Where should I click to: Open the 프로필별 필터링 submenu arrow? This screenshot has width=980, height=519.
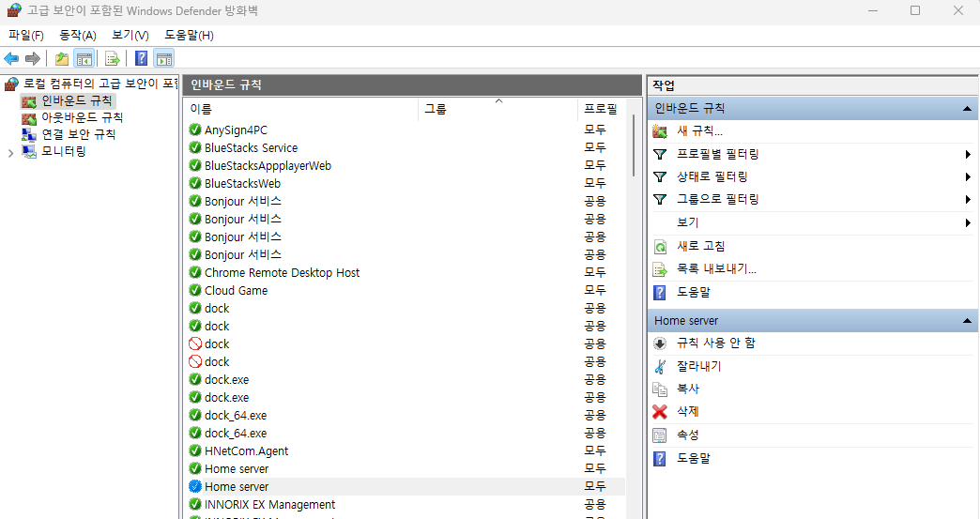point(968,154)
